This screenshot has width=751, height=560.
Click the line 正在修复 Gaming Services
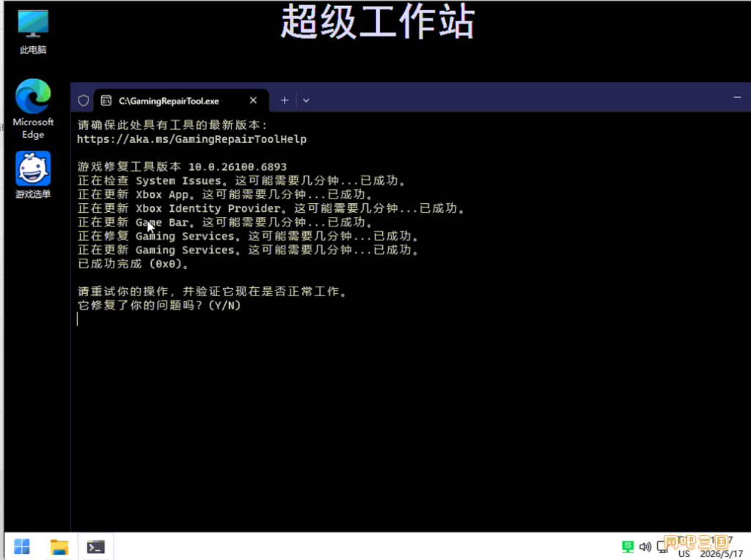point(248,236)
